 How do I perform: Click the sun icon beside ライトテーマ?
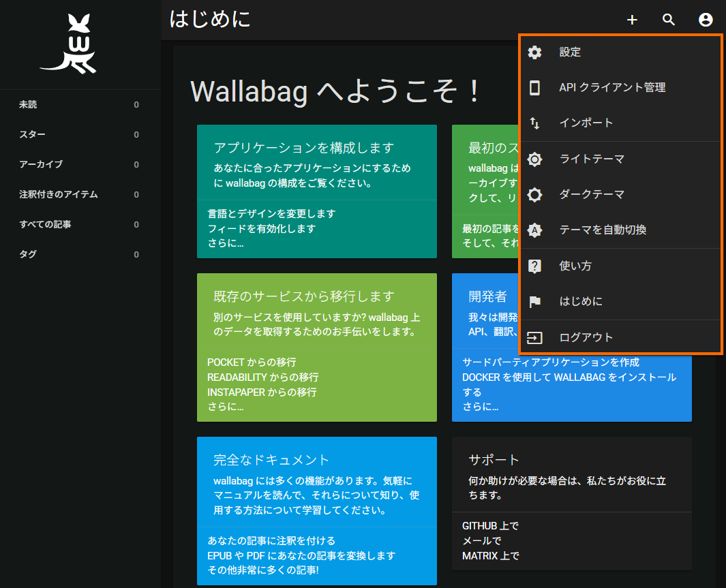(x=534, y=159)
